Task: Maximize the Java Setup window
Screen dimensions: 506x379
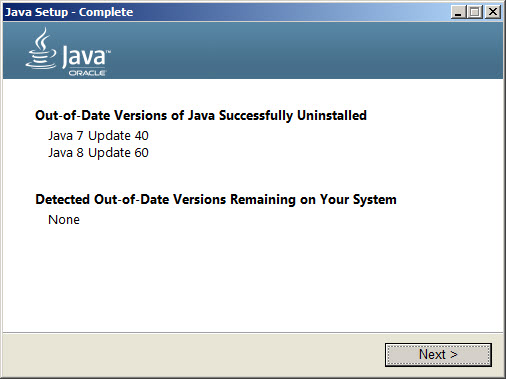Action: pos(475,12)
